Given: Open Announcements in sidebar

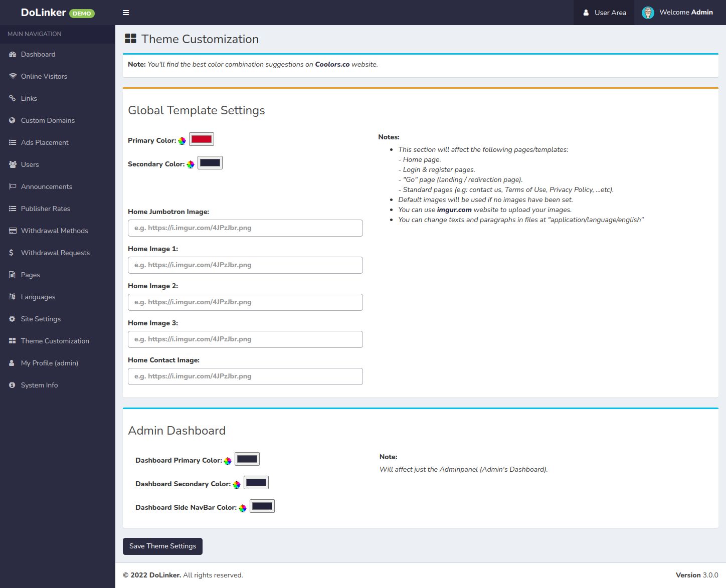Looking at the screenshot, I should 58,186.
